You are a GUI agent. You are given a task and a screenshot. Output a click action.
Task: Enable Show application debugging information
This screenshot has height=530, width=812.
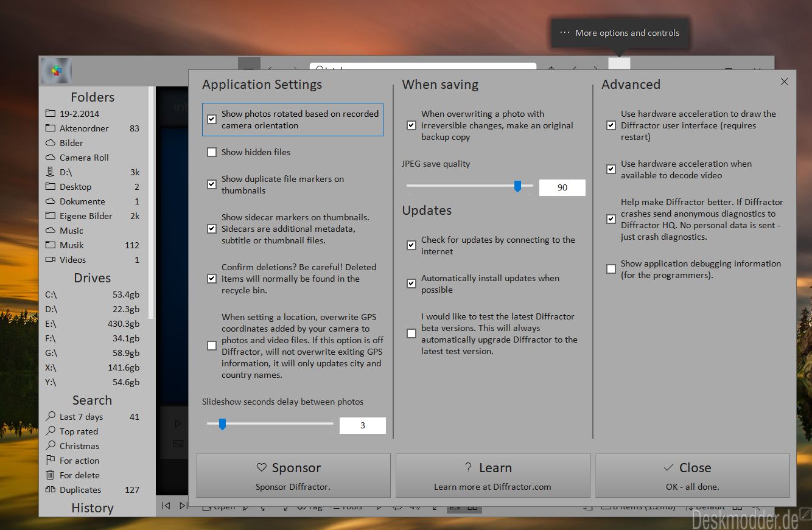pyautogui.click(x=611, y=269)
